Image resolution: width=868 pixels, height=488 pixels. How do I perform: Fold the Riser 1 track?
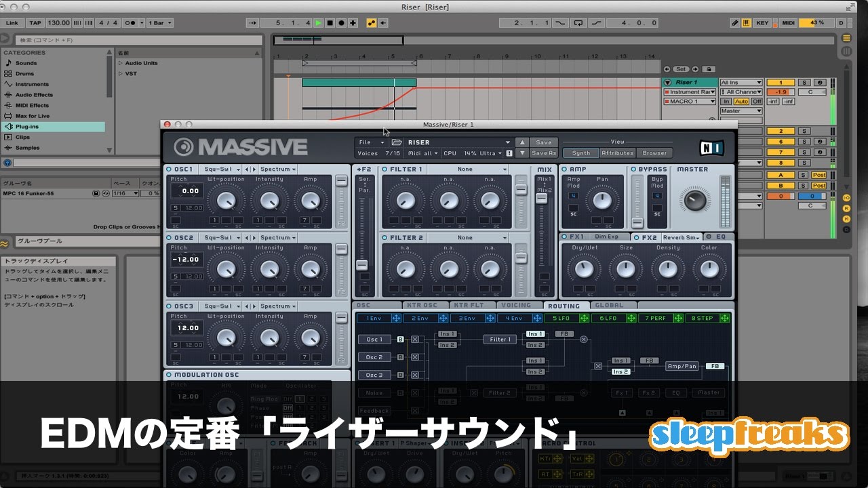point(668,83)
